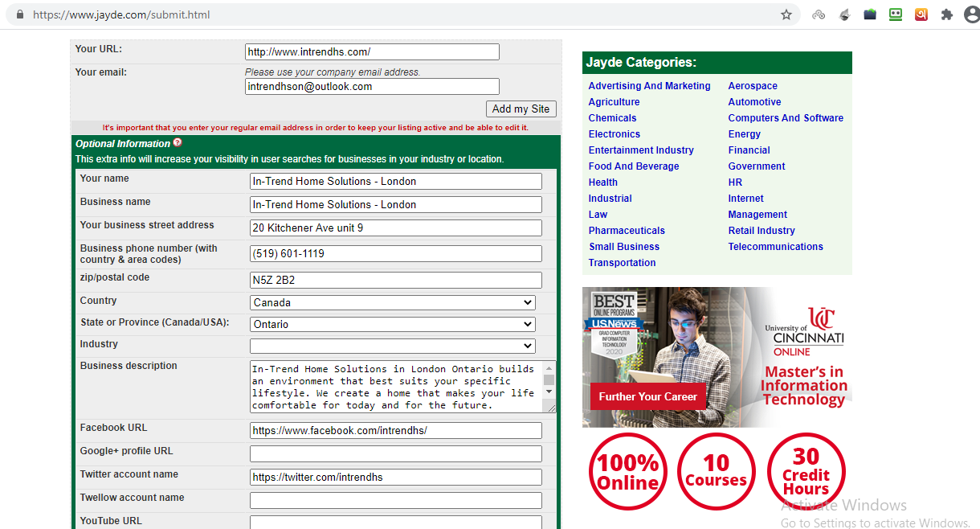The image size is (980, 529).
Task: Click the 30 Credit Hours red circle badge
Action: (x=806, y=472)
